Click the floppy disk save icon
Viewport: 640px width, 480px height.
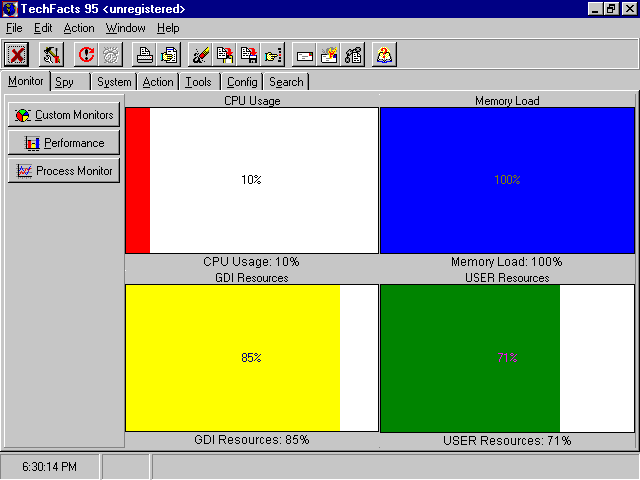(x=250, y=54)
